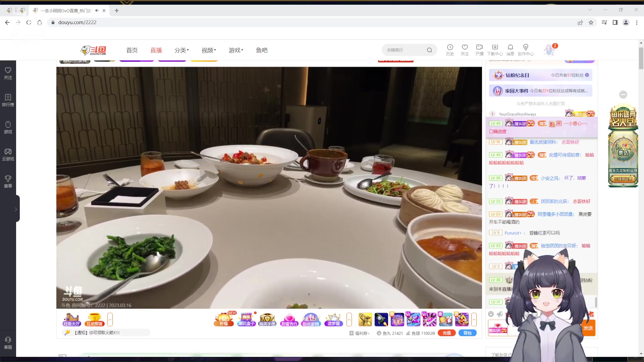Open the 历史 history icon

coord(450,50)
